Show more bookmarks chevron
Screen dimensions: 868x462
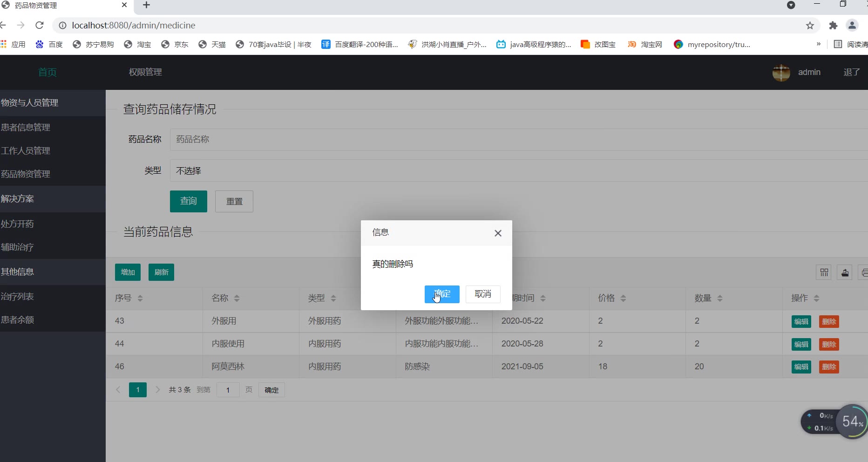point(818,44)
